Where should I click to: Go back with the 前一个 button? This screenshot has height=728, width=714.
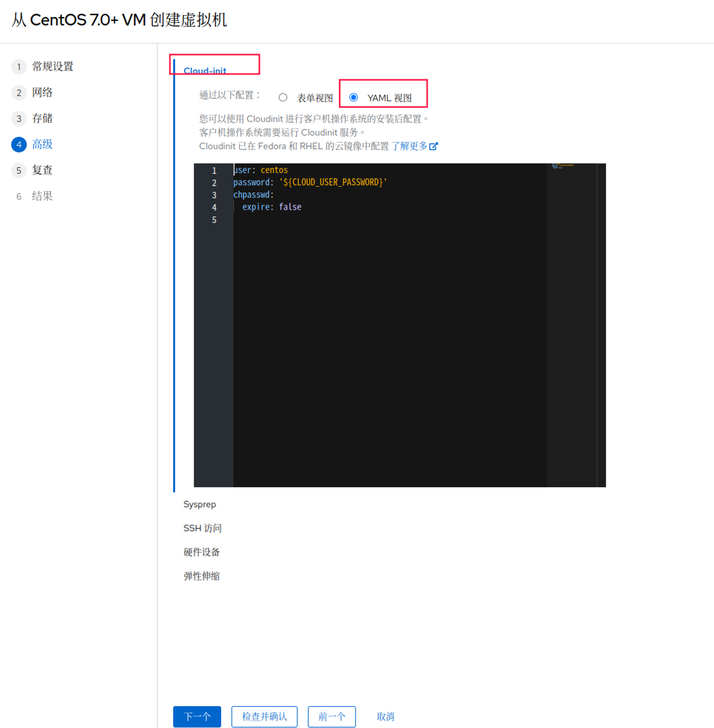(x=332, y=717)
